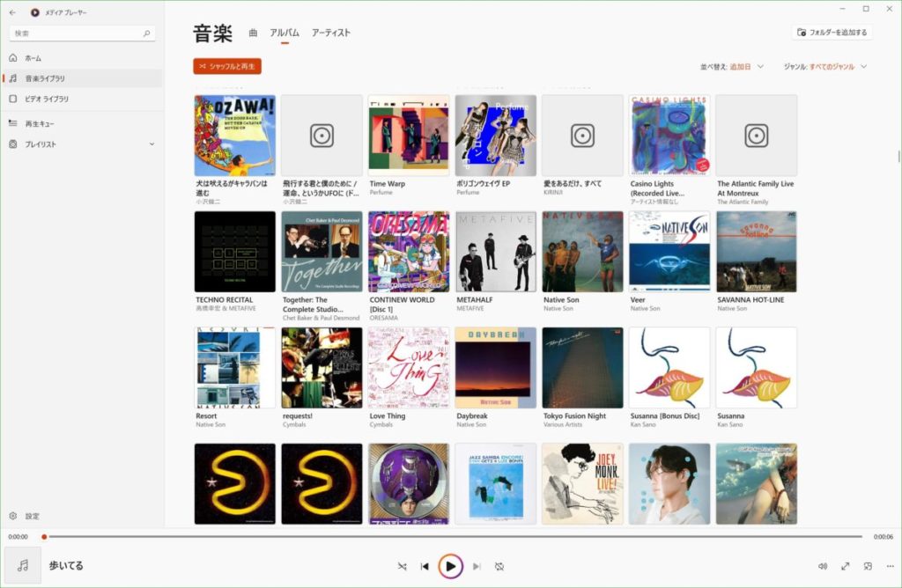
Task: Click the ORESAMA artist name
Action: click(x=384, y=318)
